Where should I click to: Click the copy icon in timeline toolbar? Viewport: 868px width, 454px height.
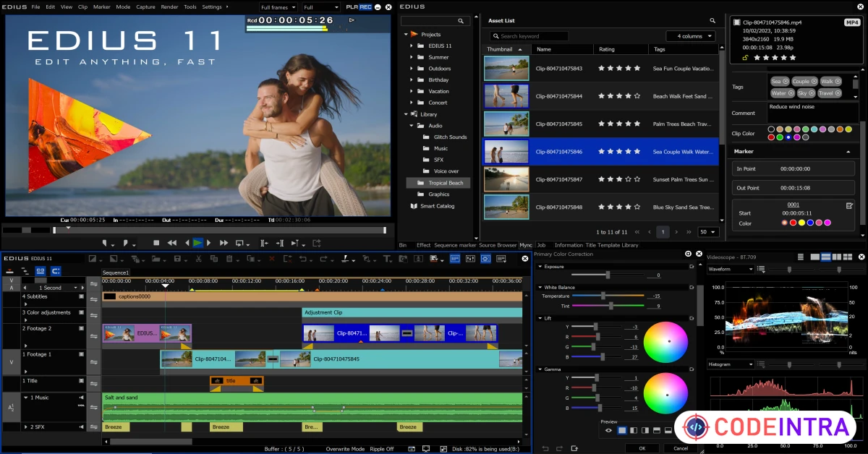(x=214, y=258)
